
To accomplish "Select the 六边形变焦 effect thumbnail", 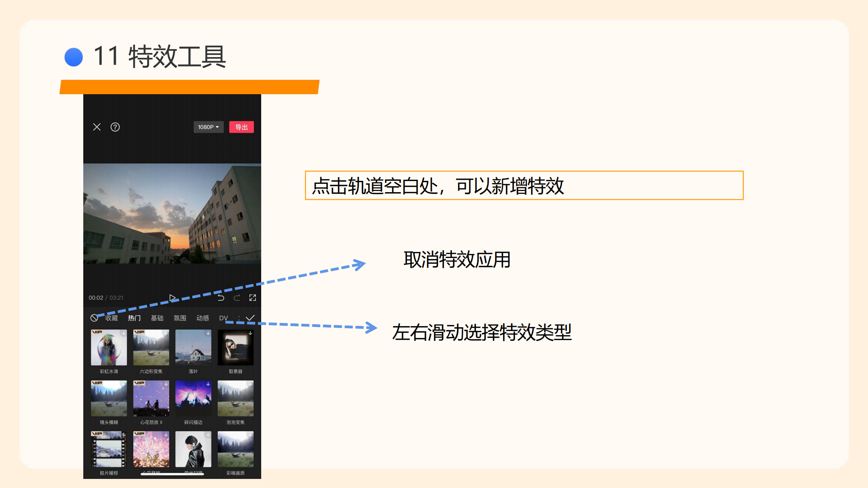I will (x=151, y=347).
